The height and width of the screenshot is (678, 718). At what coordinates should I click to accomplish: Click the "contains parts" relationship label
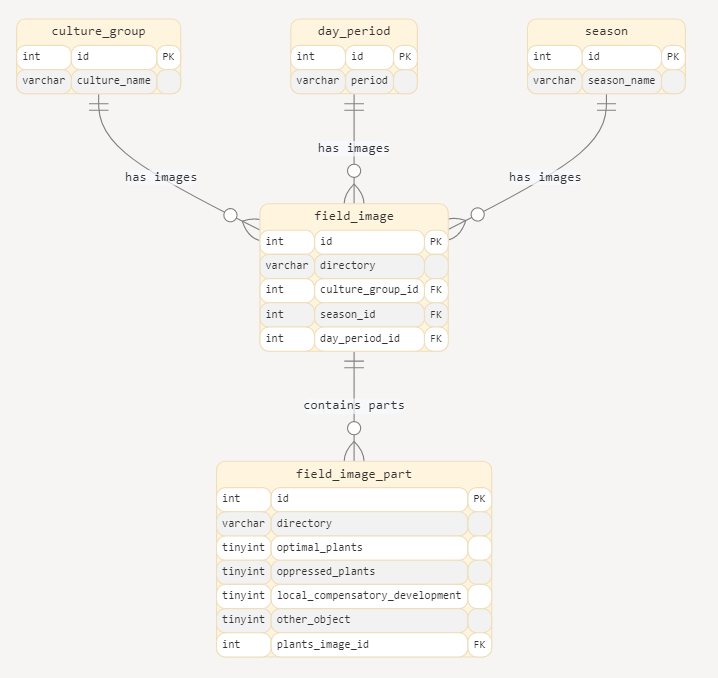click(354, 405)
